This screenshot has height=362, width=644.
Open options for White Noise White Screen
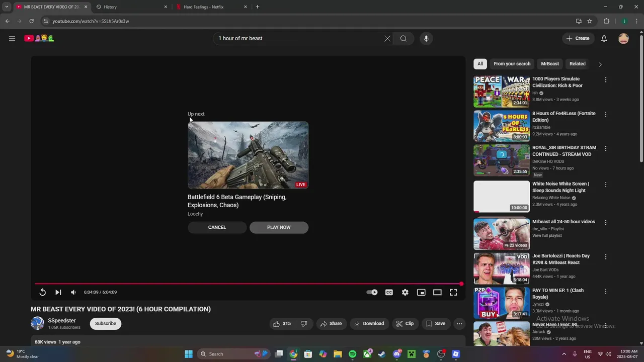click(x=606, y=185)
